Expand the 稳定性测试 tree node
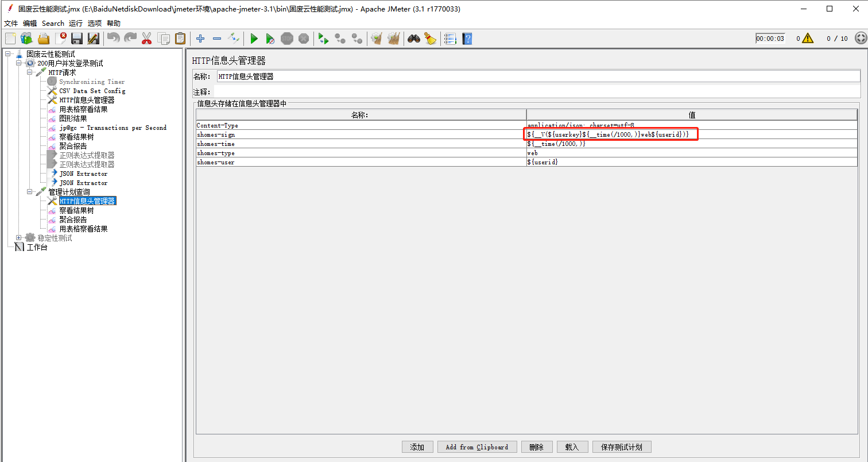Screen dimensions: 868x462 (17, 237)
